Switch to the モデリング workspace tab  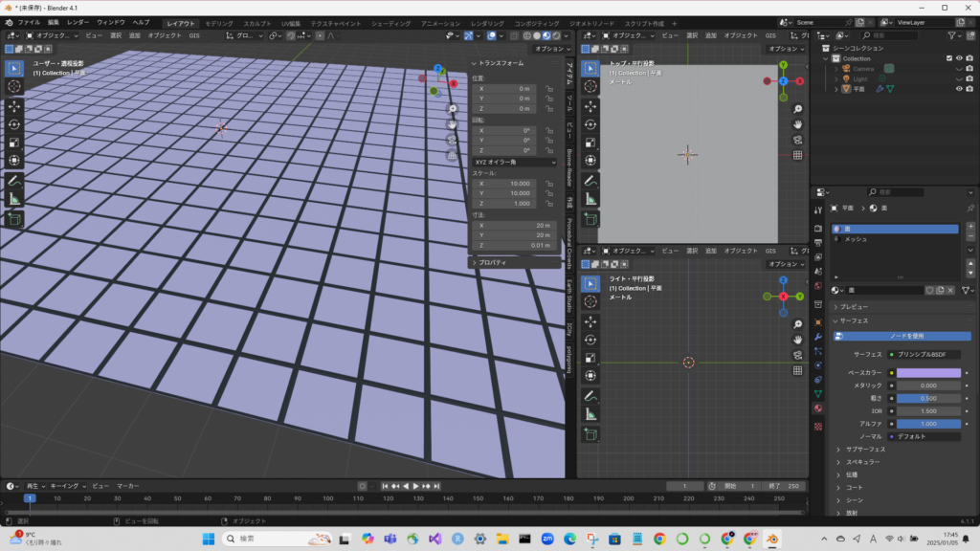point(219,22)
